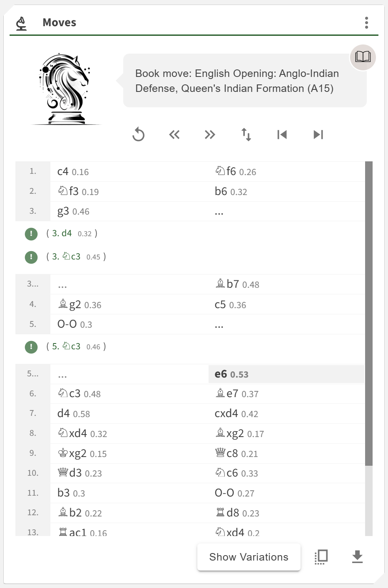Click the flip board up-down arrows icon
Image resolution: width=388 pixels, height=588 pixels.
pos(246,135)
